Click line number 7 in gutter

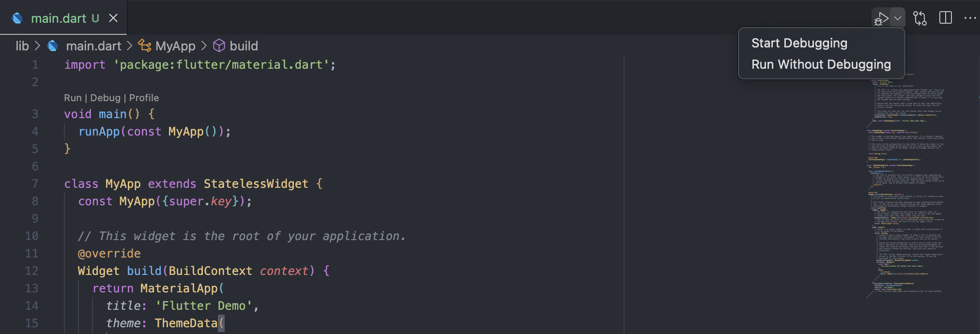(35, 184)
